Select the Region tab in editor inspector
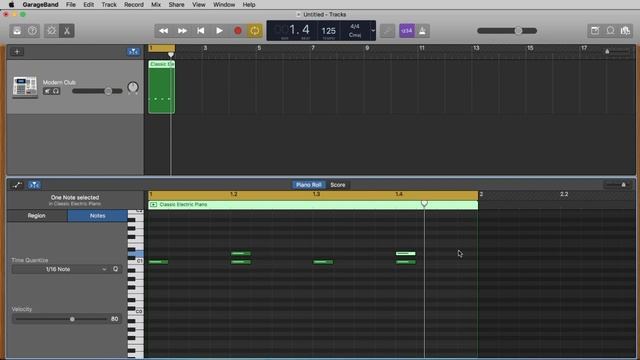The width and height of the screenshot is (640, 360). [x=37, y=216]
